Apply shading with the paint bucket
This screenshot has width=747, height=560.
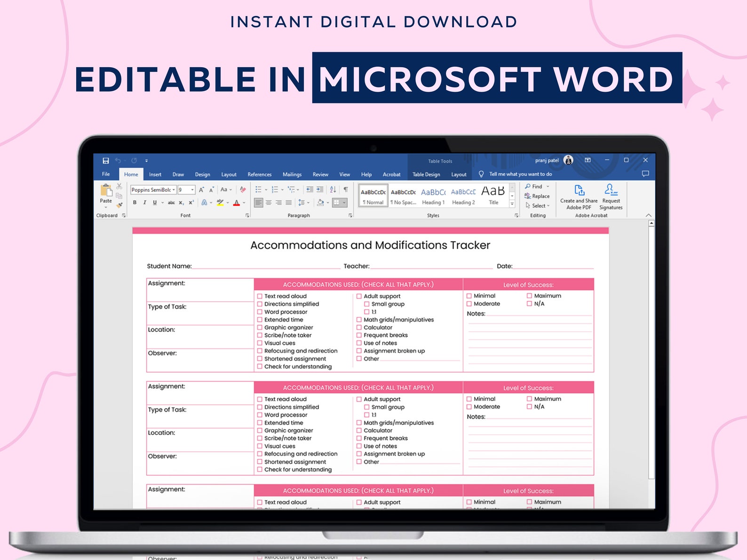pos(320,203)
